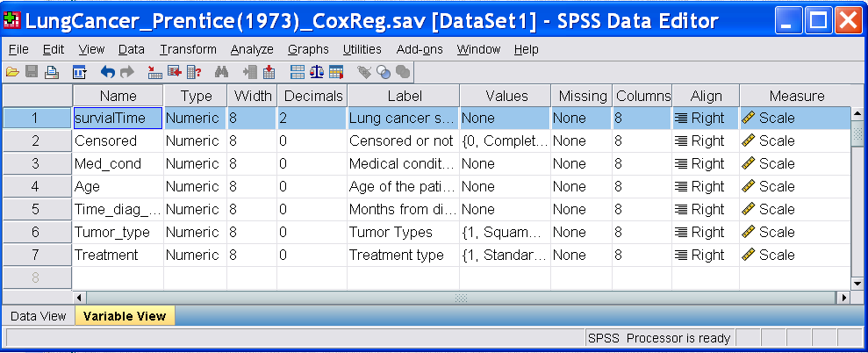The height and width of the screenshot is (353, 868).
Task: Open the Transform menu
Action: tap(188, 50)
